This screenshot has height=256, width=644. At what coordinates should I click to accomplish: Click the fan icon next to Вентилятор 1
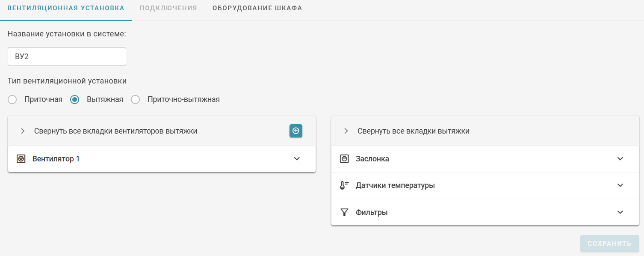click(x=21, y=158)
